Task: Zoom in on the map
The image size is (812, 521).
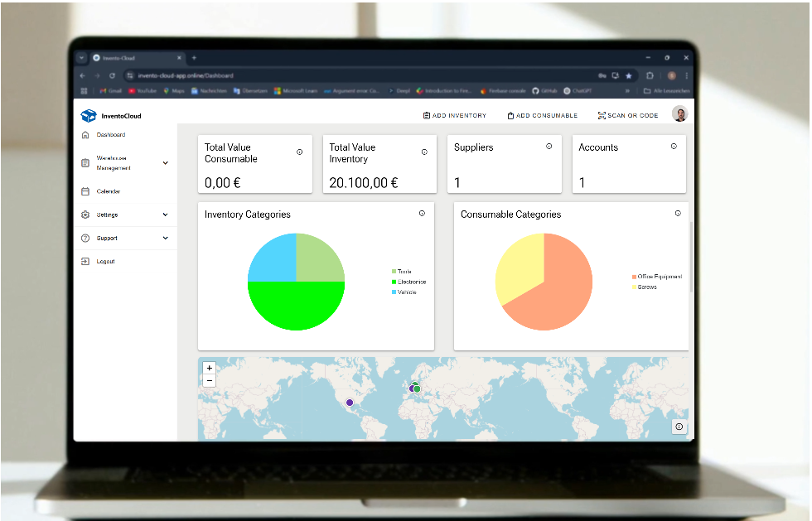Action: pos(209,368)
